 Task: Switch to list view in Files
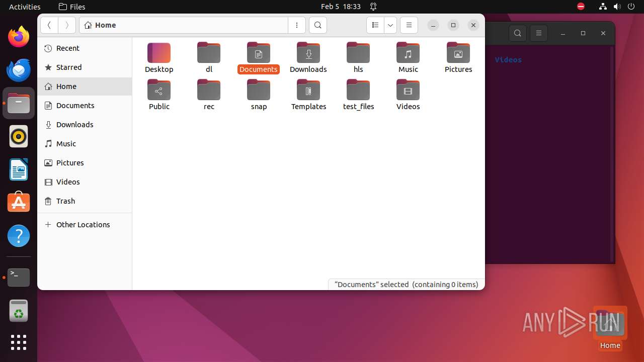point(375,25)
